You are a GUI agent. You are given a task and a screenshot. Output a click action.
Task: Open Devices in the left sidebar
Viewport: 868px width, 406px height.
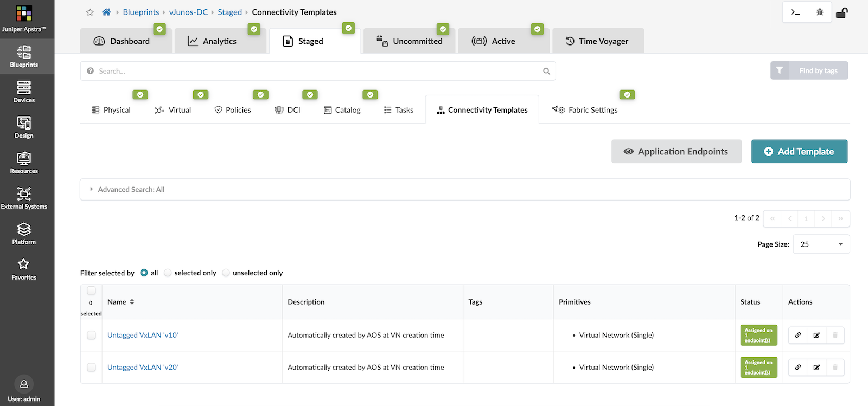pyautogui.click(x=24, y=92)
